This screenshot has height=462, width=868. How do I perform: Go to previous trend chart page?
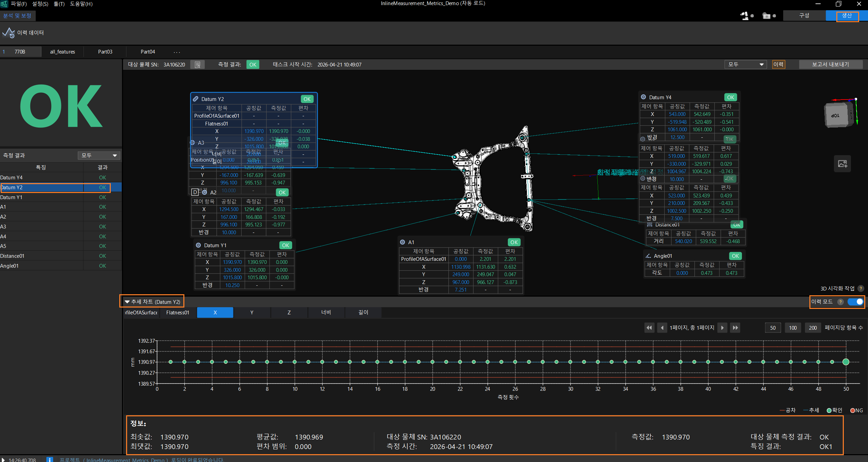coord(662,328)
